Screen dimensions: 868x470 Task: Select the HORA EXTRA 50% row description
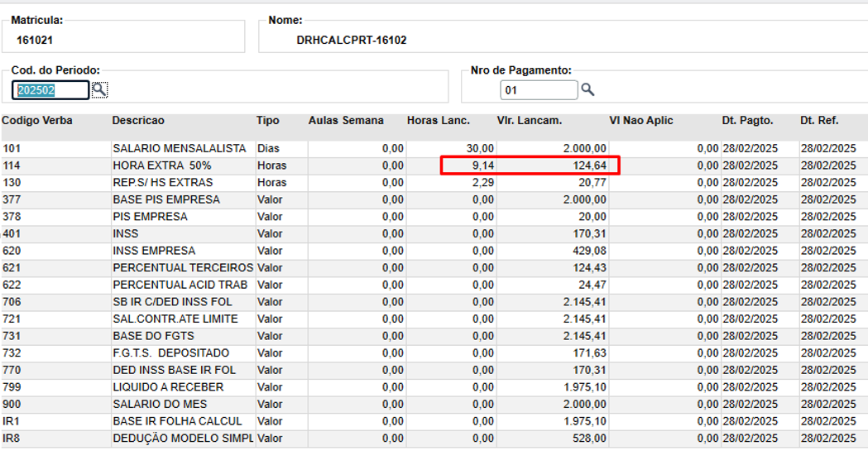[161, 165]
